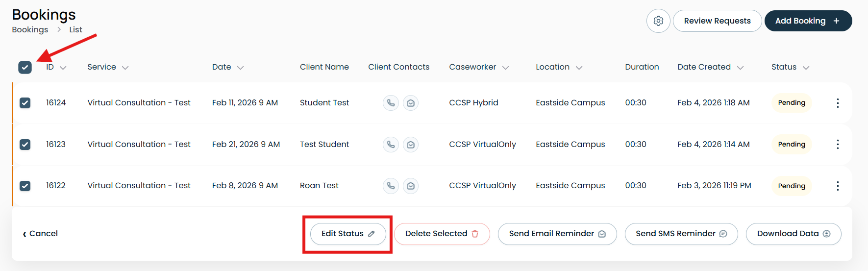Open three-dot menu for booking 16122

pyautogui.click(x=838, y=186)
